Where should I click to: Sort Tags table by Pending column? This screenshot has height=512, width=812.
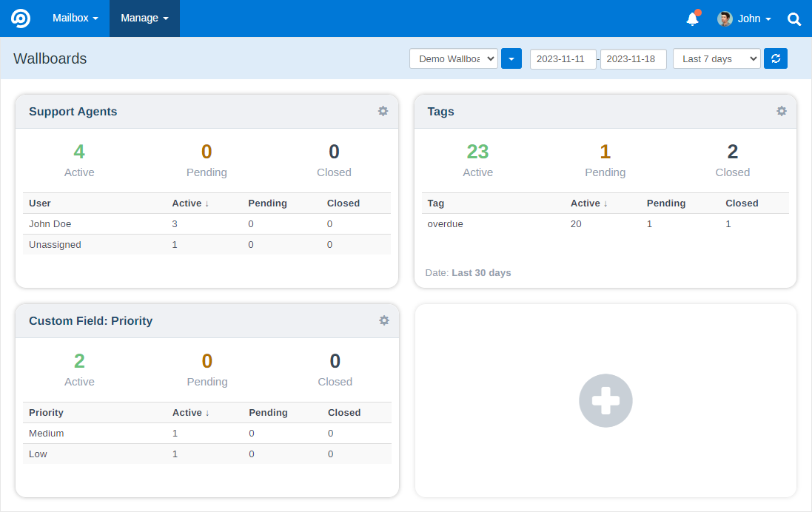tap(666, 203)
